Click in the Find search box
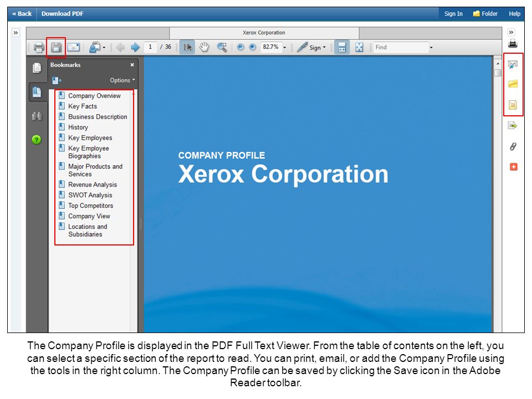 (x=401, y=47)
